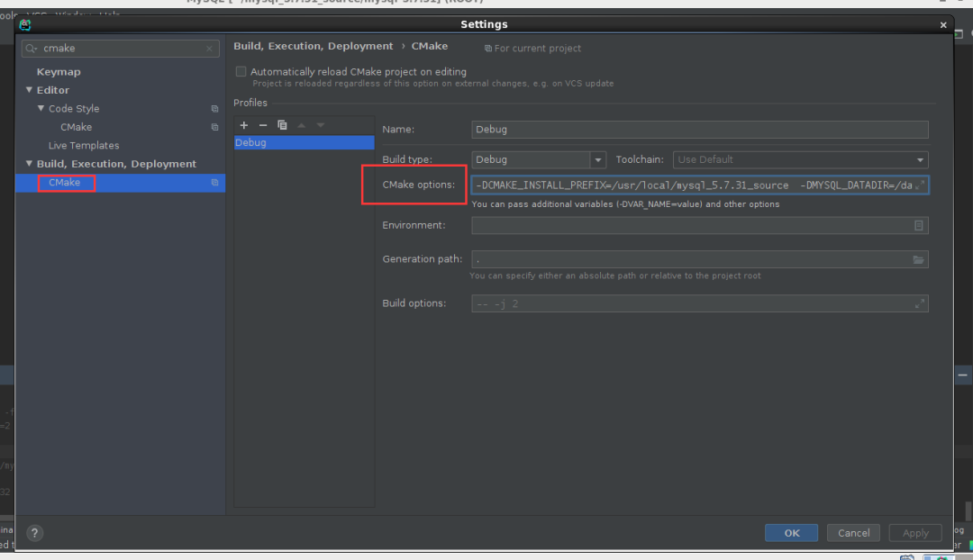Open help from the question mark icon
The image size is (973, 560).
coord(34,533)
